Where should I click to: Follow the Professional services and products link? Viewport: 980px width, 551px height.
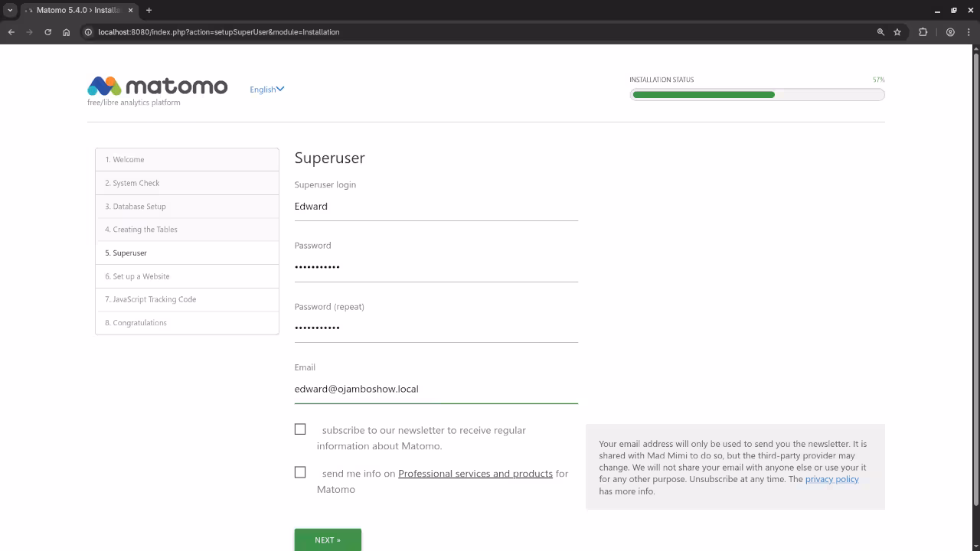tap(475, 474)
